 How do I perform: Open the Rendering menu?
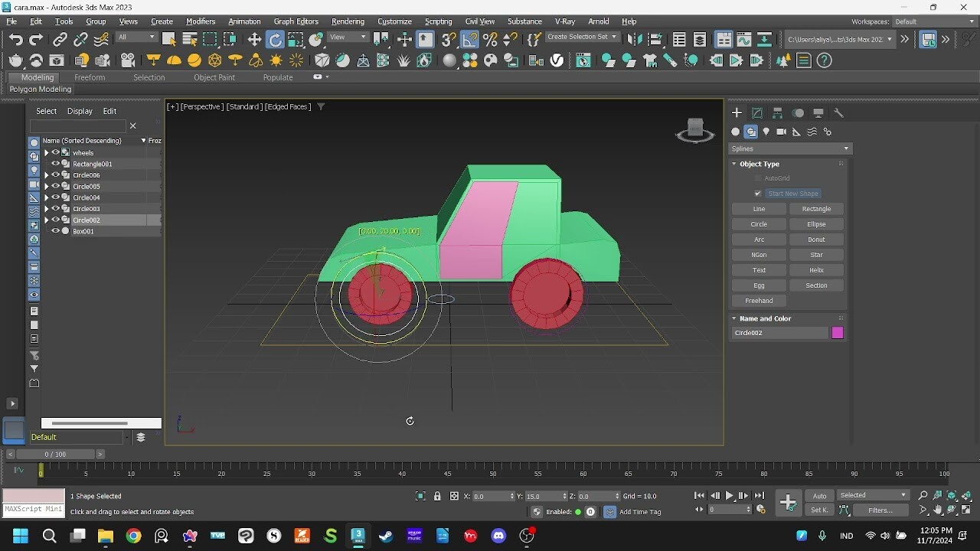348,21
